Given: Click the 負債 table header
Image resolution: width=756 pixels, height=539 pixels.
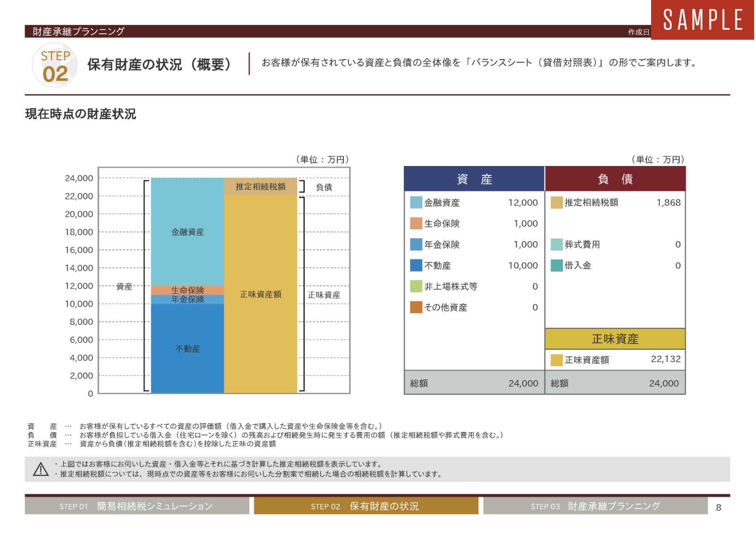Looking at the screenshot, I should click(615, 179).
